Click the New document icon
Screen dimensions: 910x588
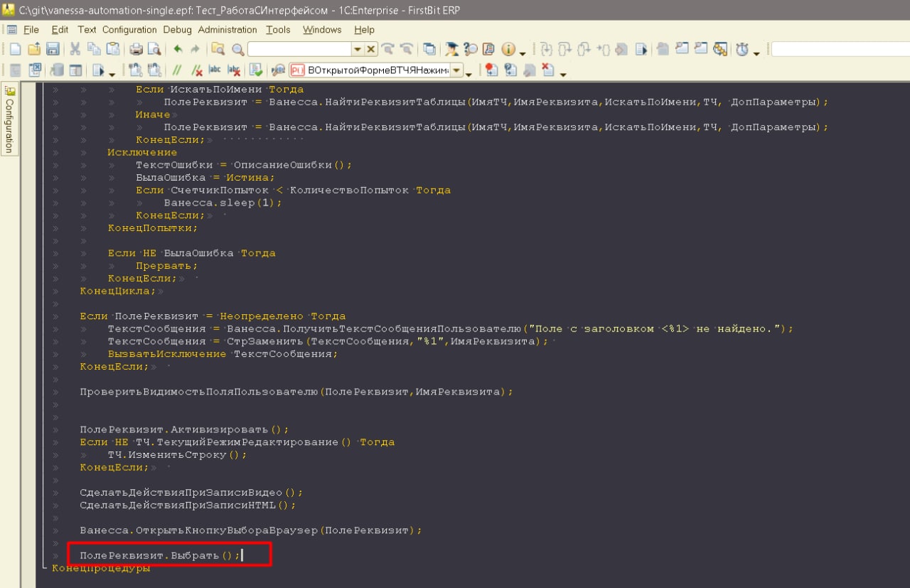tap(15, 49)
